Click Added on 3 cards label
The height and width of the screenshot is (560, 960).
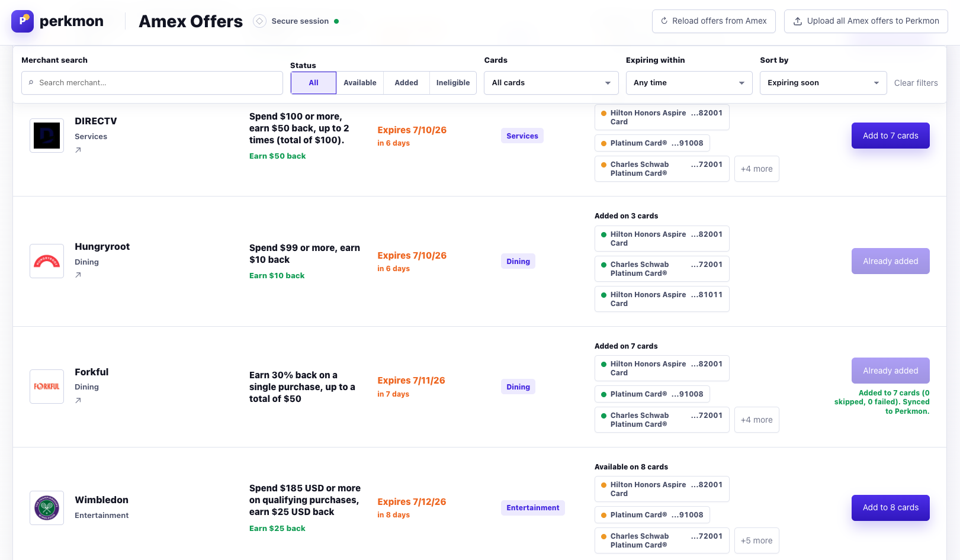[626, 216]
